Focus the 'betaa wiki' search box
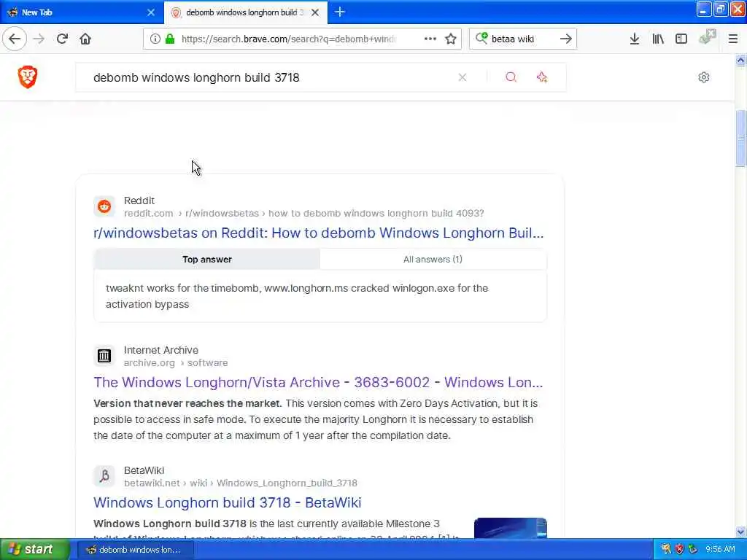The image size is (747, 560). click(x=522, y=39)
